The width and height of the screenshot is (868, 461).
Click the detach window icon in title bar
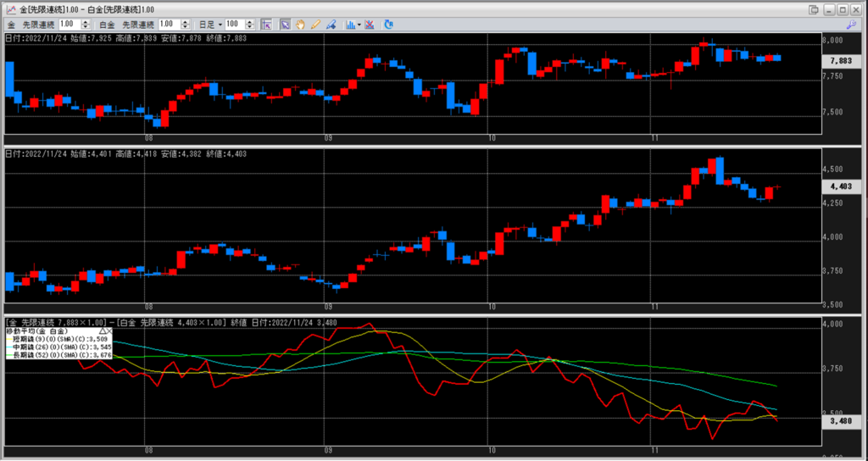point(814,9)
